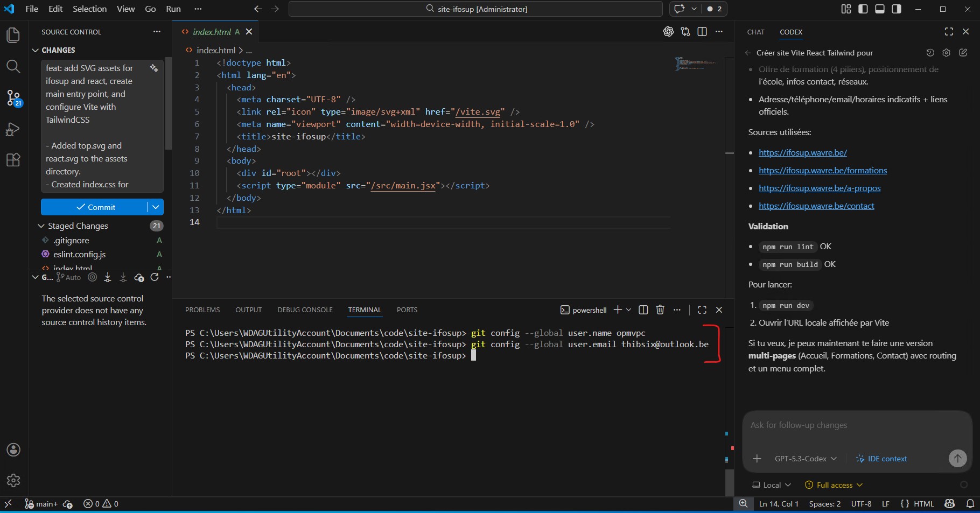Open the ifosup.wavre.be/formations link
Image resolution: width=980 pixels, height=513 pixels.
click(823, 171)
